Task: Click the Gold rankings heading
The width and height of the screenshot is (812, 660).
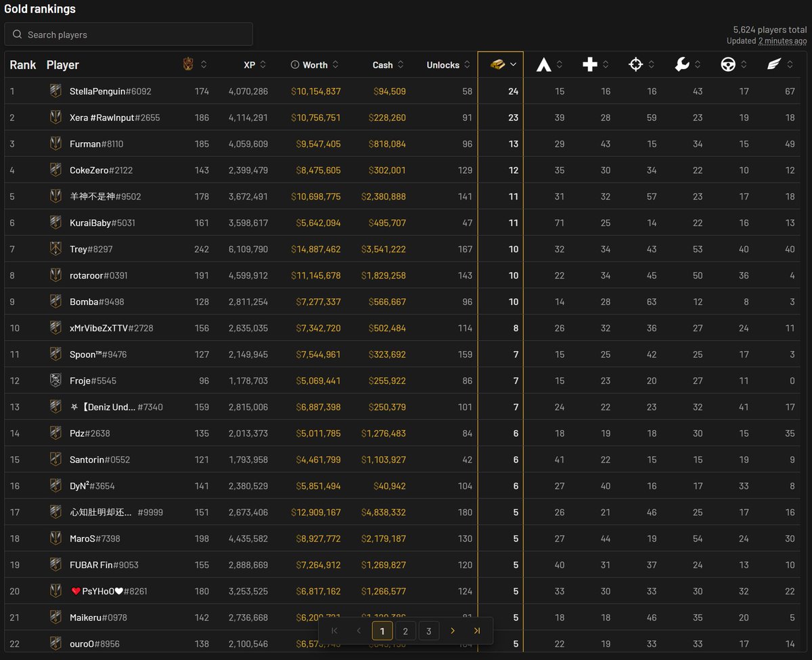Action: tap(40, 9)
